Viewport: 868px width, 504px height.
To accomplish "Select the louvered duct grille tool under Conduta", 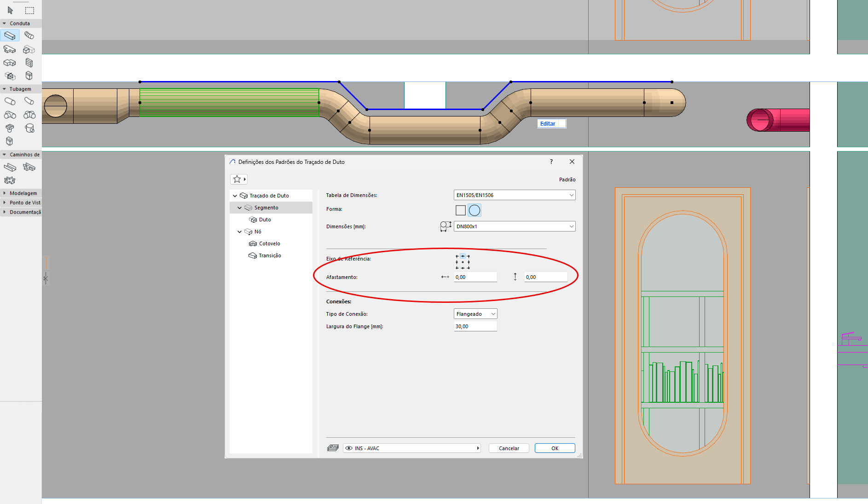I will [29, 63].
